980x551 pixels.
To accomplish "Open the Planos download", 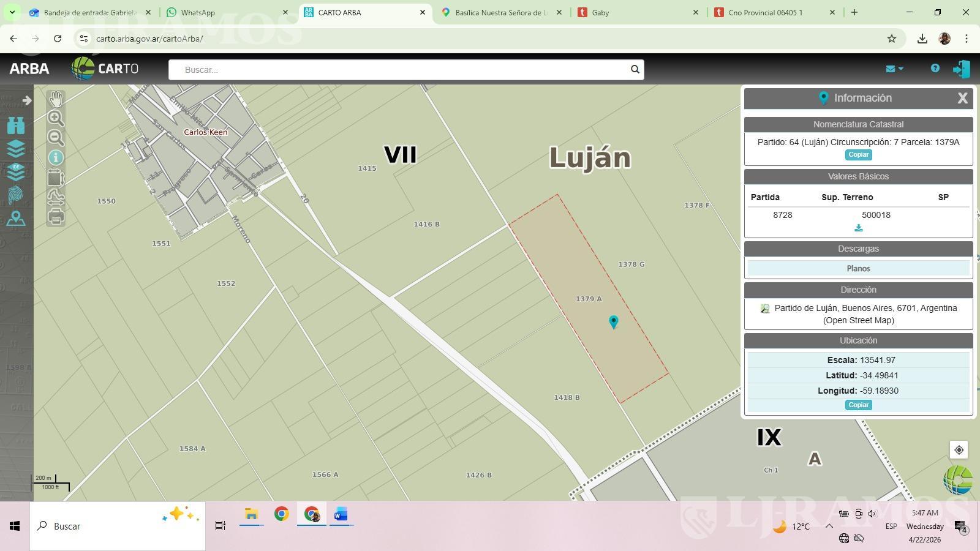I will pos(858,268).
